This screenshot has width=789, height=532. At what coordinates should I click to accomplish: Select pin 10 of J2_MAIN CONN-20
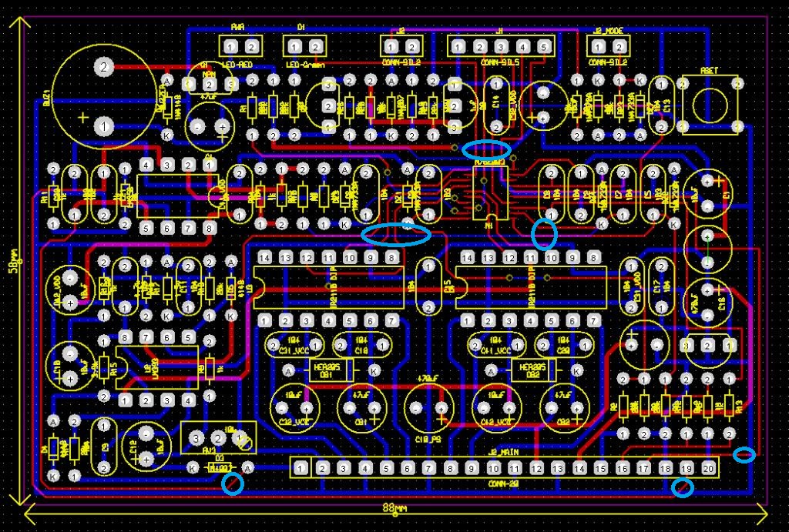493,469
